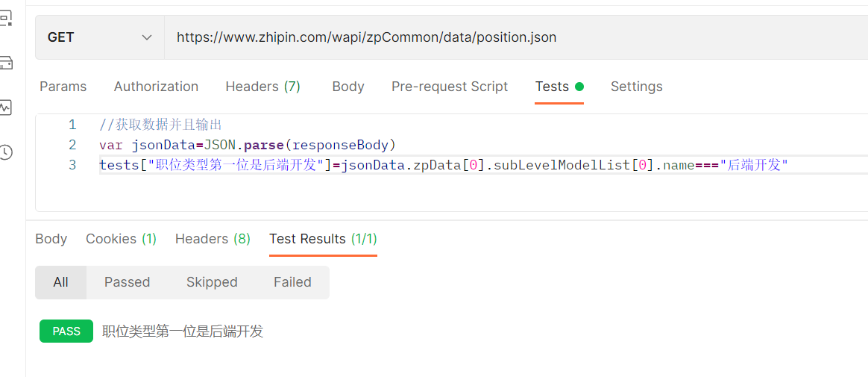Image resolution: width=868 pixels, height=377 pixels.
Task: Select the request Body tab
Action: click(x=347, y=87)
